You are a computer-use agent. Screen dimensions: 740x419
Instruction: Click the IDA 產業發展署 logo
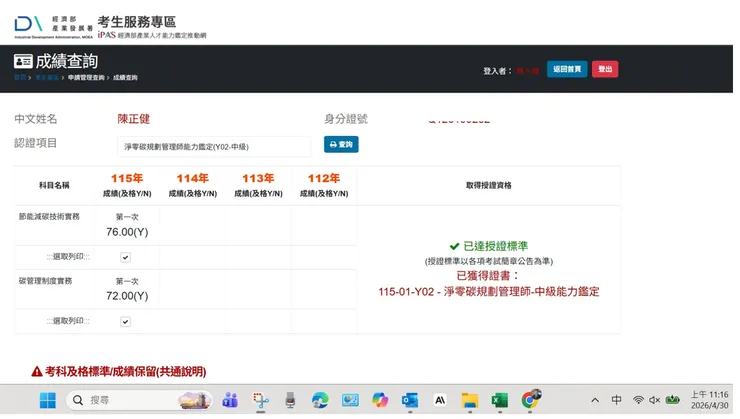[x=53, y=27]
